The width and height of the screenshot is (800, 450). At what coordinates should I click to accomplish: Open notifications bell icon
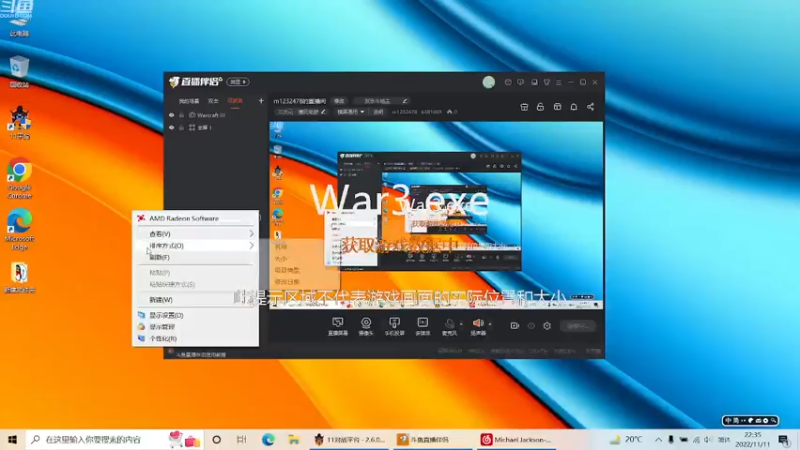coord(573,107)
